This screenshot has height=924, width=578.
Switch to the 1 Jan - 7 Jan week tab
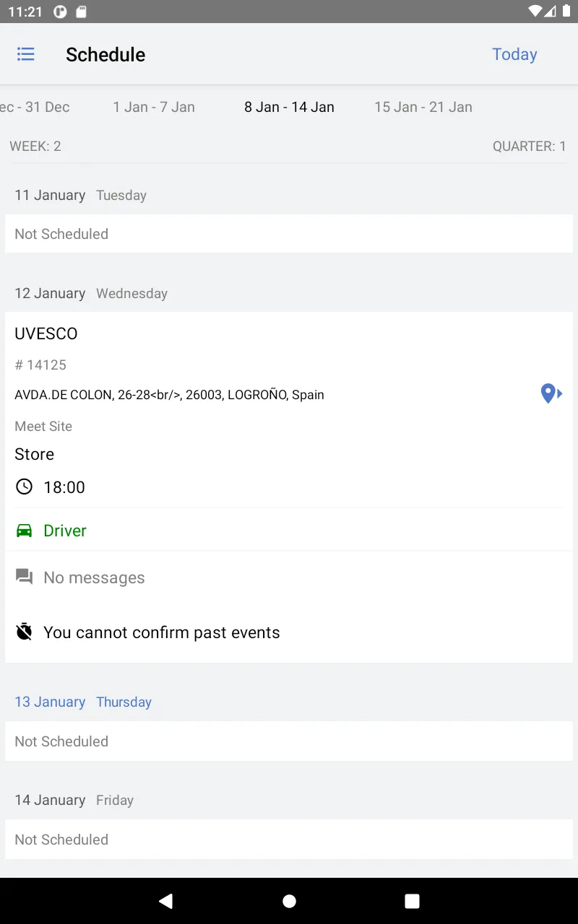(x=154, y=107)
